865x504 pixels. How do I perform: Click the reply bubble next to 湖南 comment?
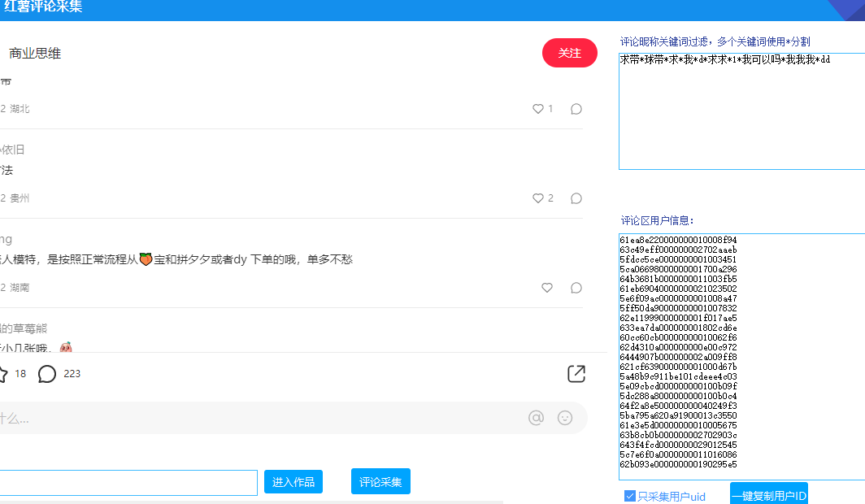click(x=576, y=287)
